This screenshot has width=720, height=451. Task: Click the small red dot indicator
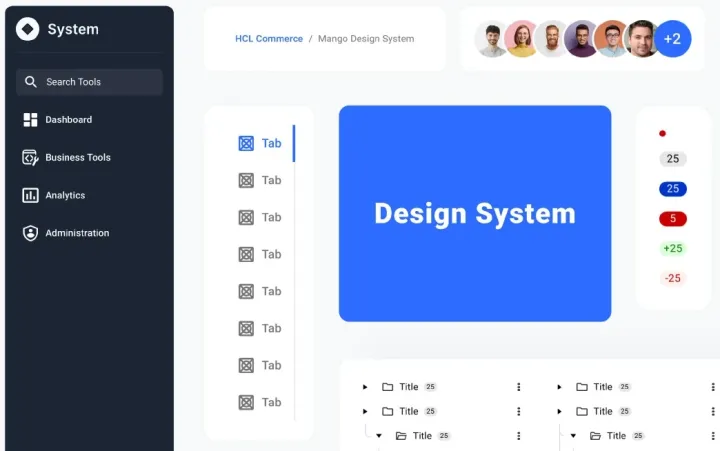(x=662, y=134)
